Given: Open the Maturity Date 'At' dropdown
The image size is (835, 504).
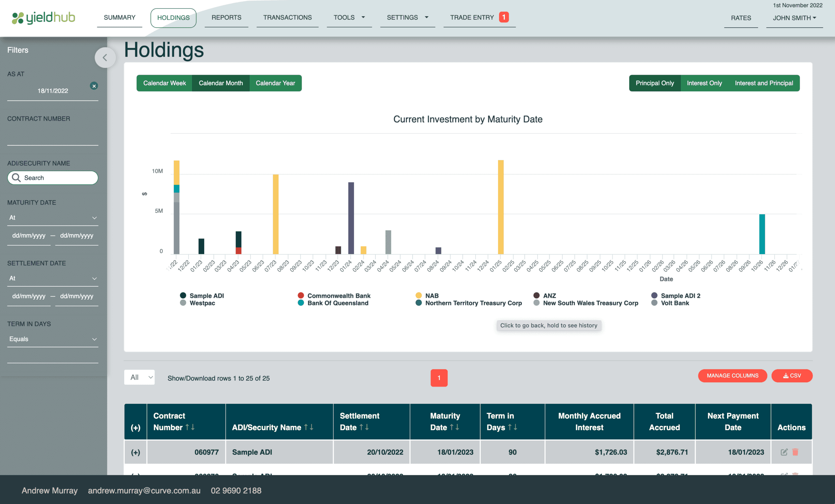Looking at the screenshot, I should click(x=53, y=218).
